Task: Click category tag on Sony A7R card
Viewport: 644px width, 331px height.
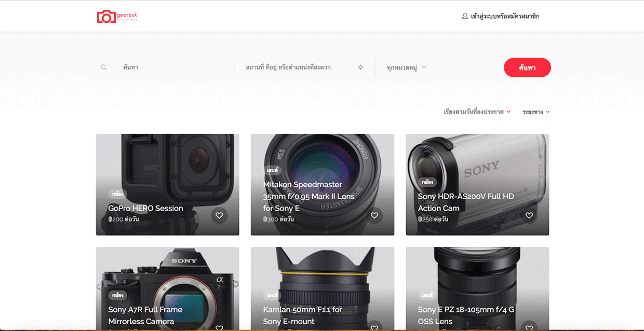Action: pos(117,295)
